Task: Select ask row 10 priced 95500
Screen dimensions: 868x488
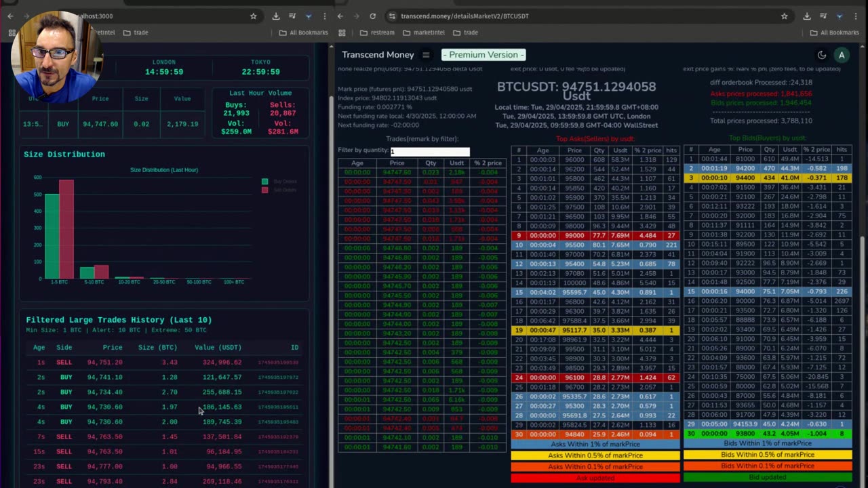Action: pos(595,245)
